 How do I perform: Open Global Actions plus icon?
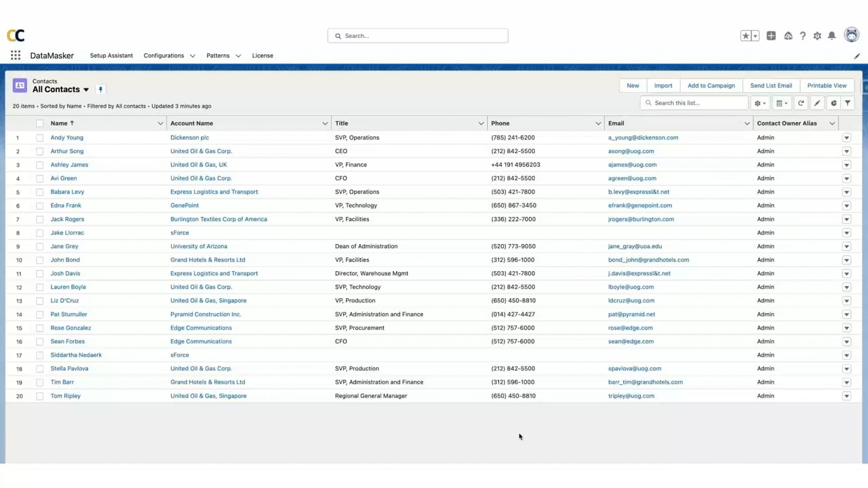pos(771,36)
